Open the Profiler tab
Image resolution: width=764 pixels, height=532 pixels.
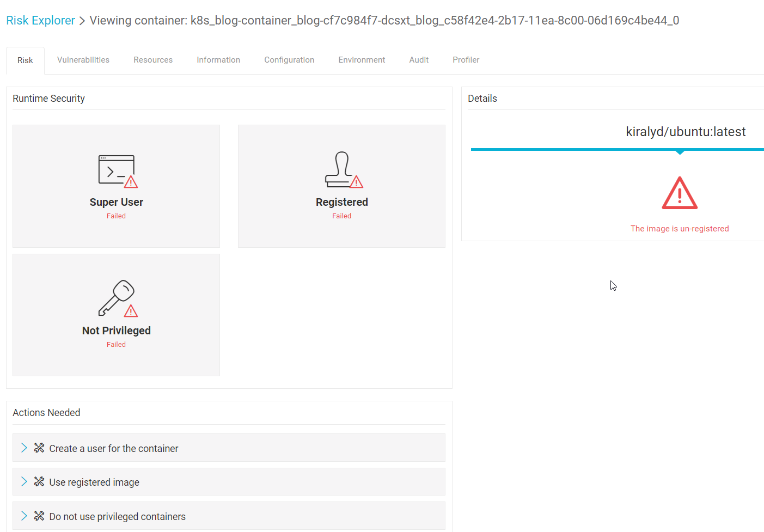point(466,60)
